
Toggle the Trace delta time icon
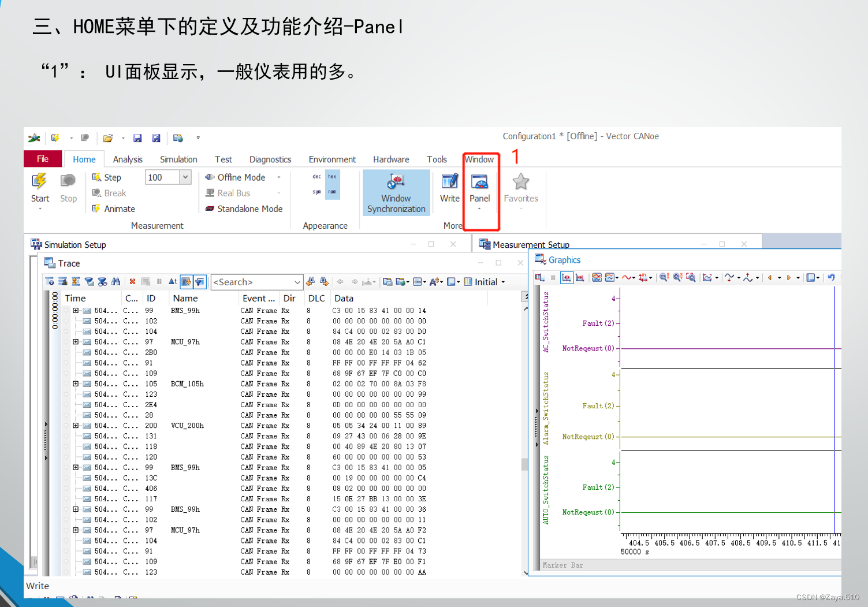point(173,281)
